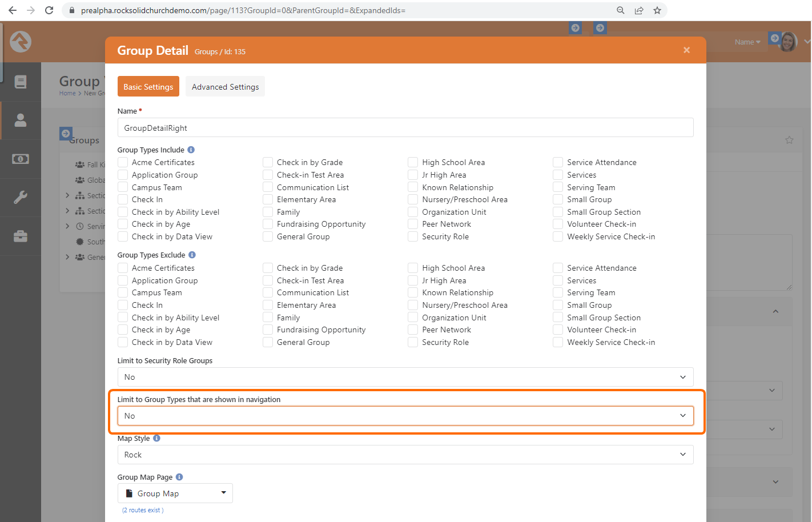The image size is (812, 522).
Task: Enable Security Role under Group Types Include
Action: 412,236
